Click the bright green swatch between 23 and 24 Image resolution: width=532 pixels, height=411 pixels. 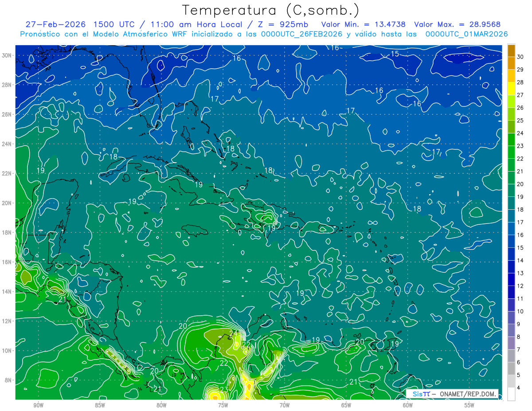511,139
